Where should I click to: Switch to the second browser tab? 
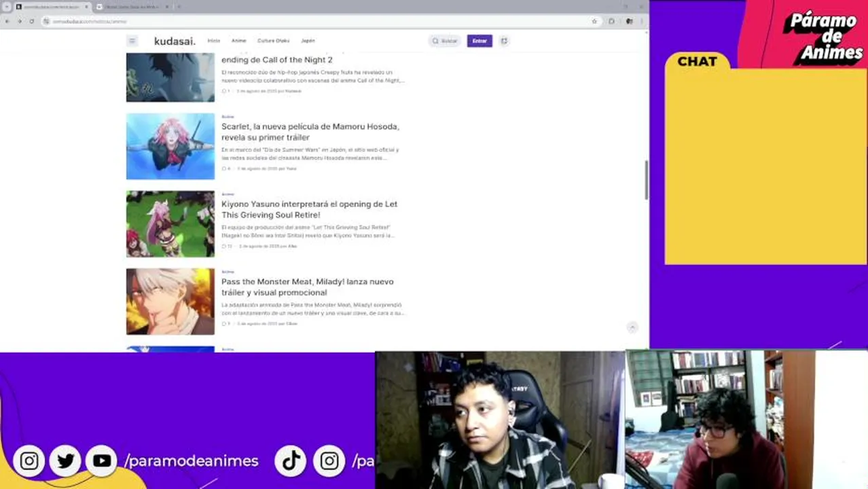click(130, 7)
